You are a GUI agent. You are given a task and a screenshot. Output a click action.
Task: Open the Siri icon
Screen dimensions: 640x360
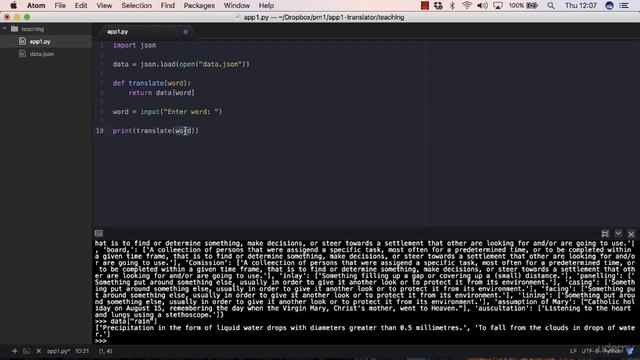click(x=609, y=5)
